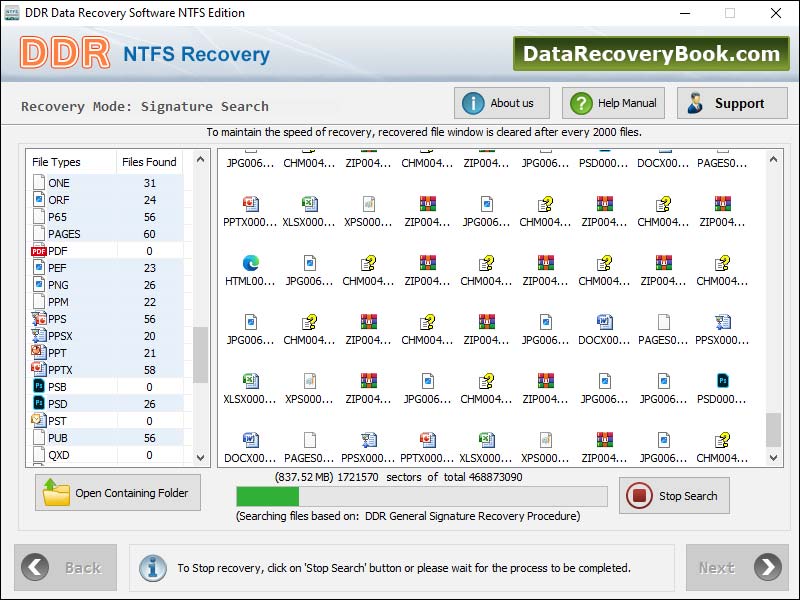
Task: Click the recovery progress bar
Action: (x=420, y=497)
